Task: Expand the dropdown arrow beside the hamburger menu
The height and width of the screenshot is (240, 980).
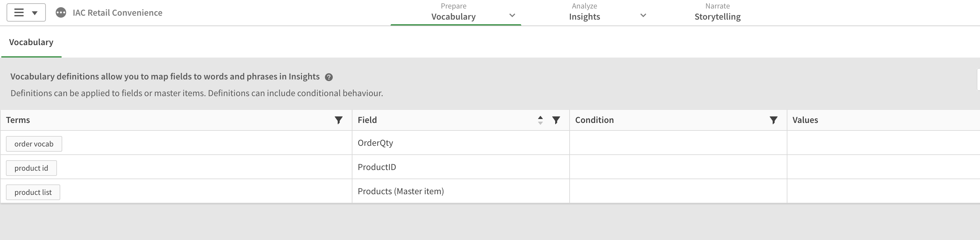Action: pyautogui.click(x=35, y=12)
